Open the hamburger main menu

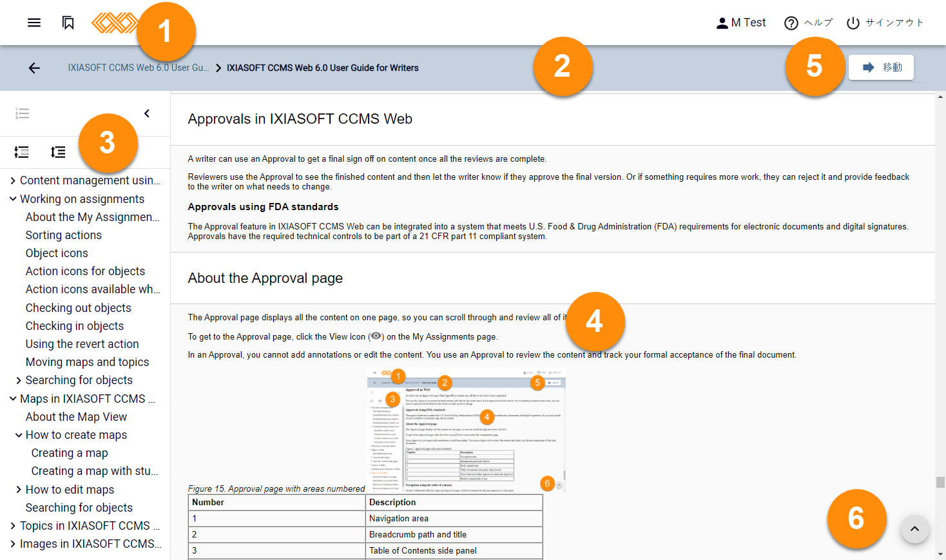pyautogui.click(x=34, y=23)
